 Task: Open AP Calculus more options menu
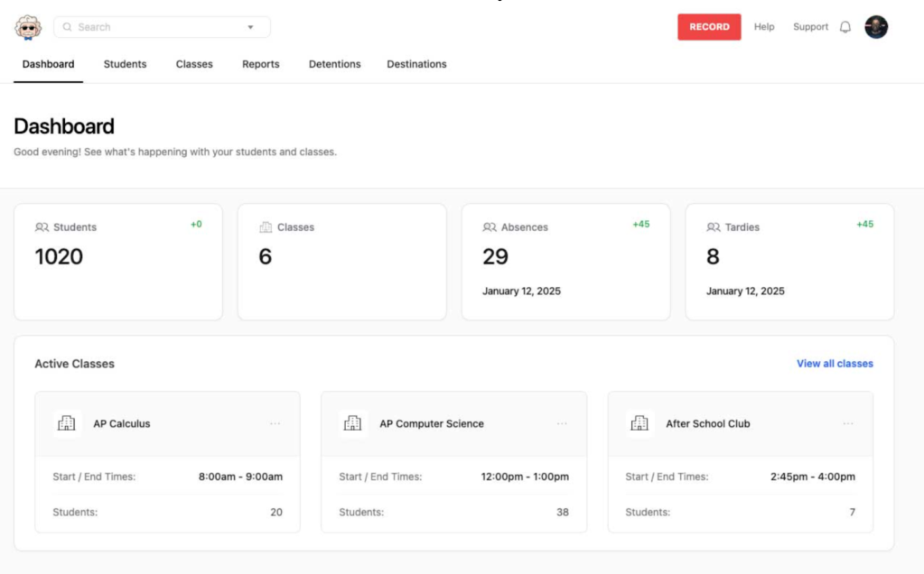275,423
